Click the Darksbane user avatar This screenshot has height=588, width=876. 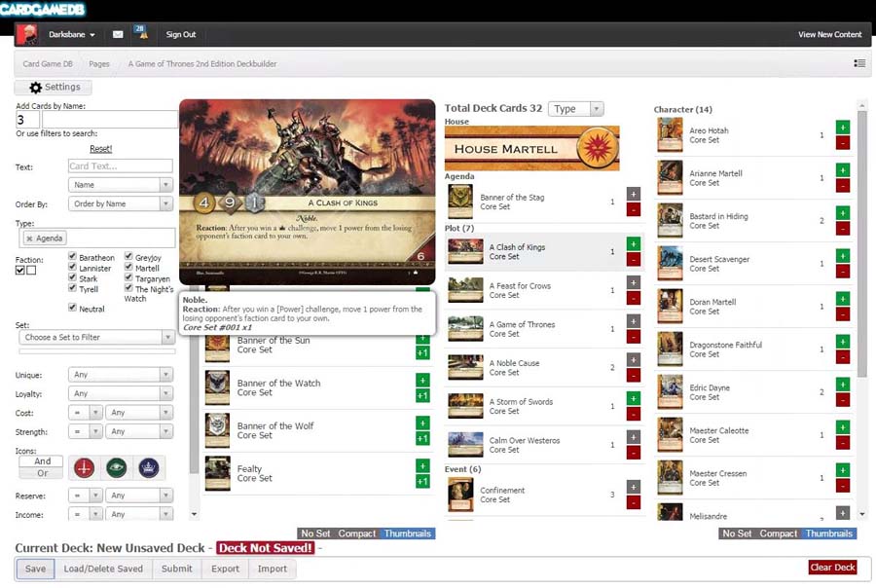pyautogui.click(x=27, y=35)
